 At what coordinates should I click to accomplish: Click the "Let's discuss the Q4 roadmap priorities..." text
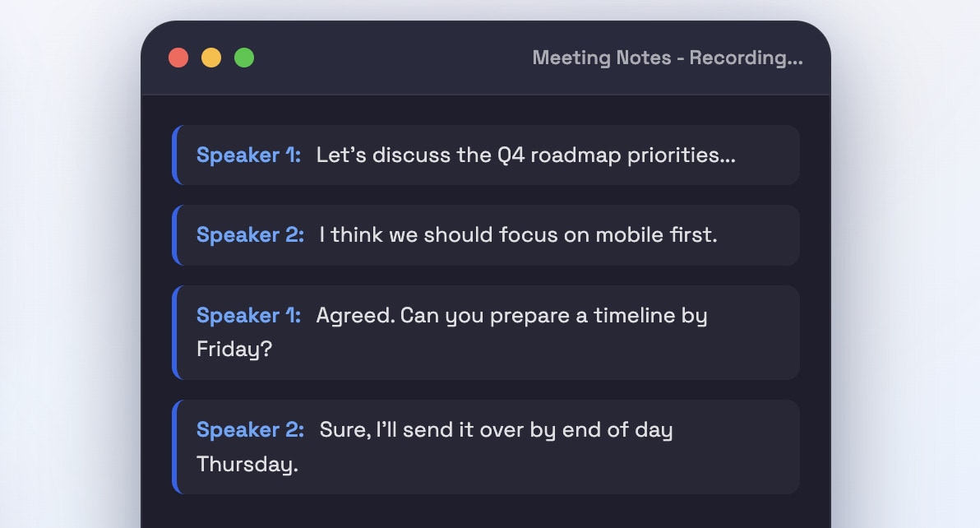[x=525, y=155]
